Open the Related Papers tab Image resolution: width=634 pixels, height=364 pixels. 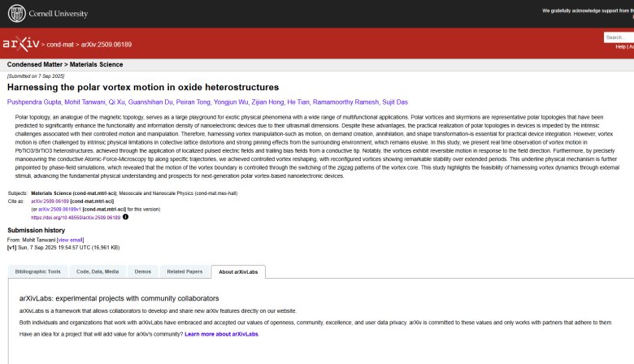[x=185, y=271]
